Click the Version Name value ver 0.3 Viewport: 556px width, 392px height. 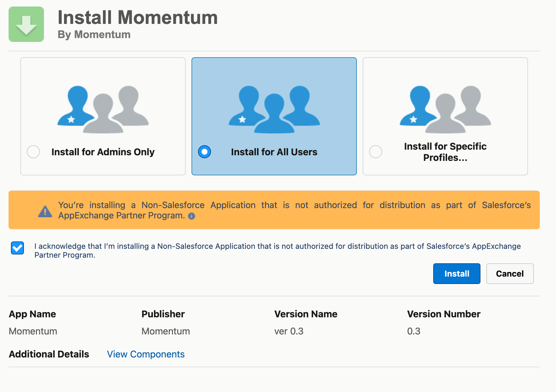tap(288, 331)
